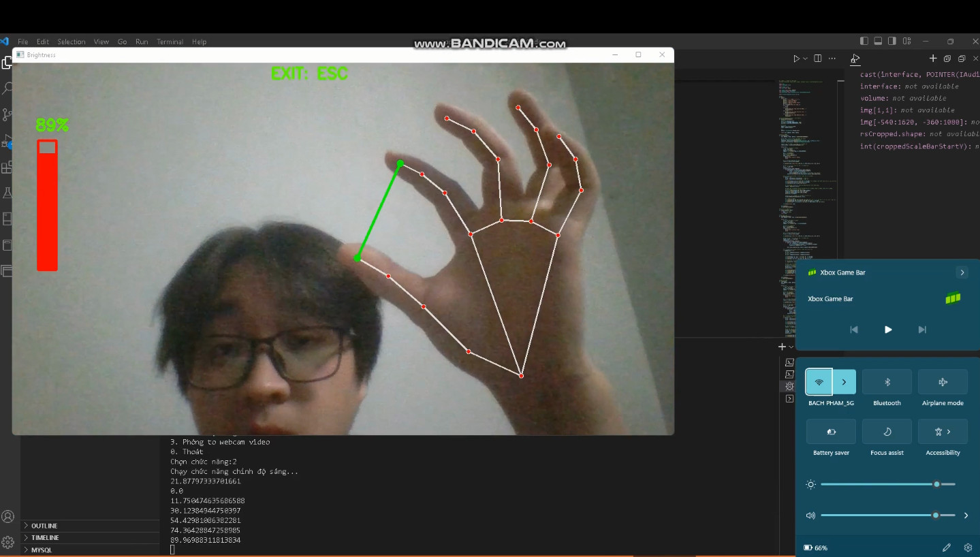Image resolution: width=980 pixels, height=557 pixels.
Task: Open the Manage gear in activity bar
Action: [7, 542]
